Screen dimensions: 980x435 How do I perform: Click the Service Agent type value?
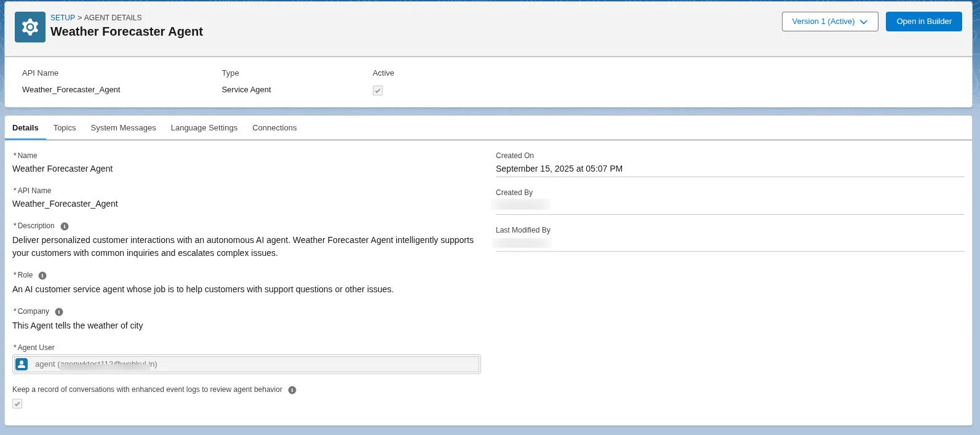(x=246, y=90)
